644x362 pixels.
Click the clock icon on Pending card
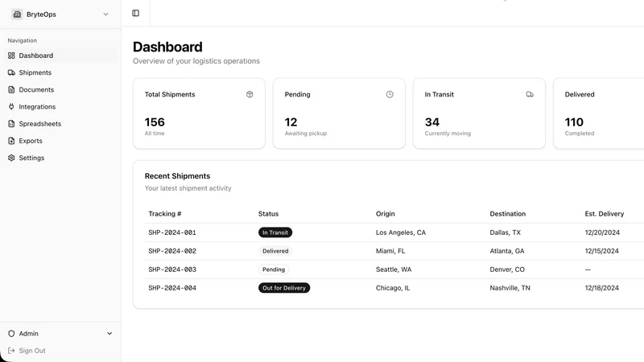click(x=390, y=94)
